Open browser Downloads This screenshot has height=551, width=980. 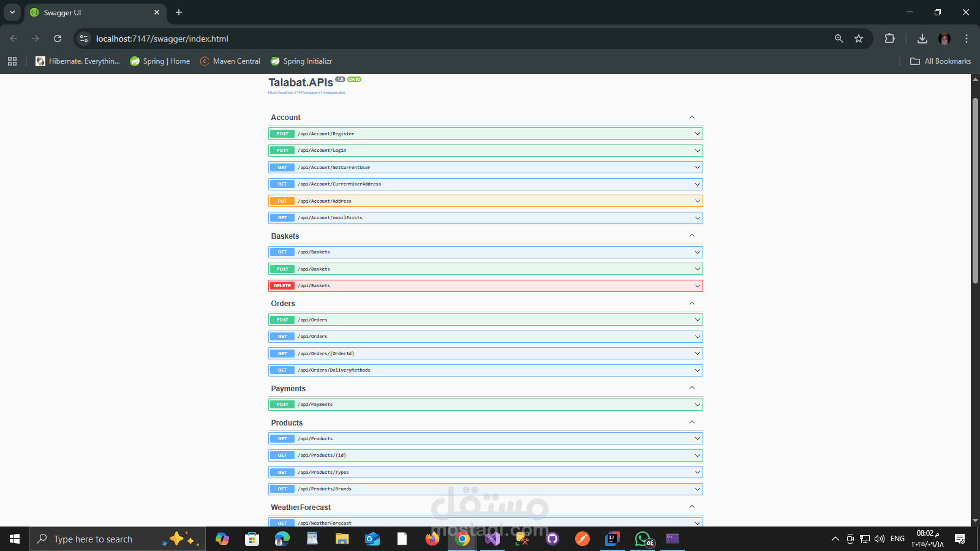coord(922,39)
